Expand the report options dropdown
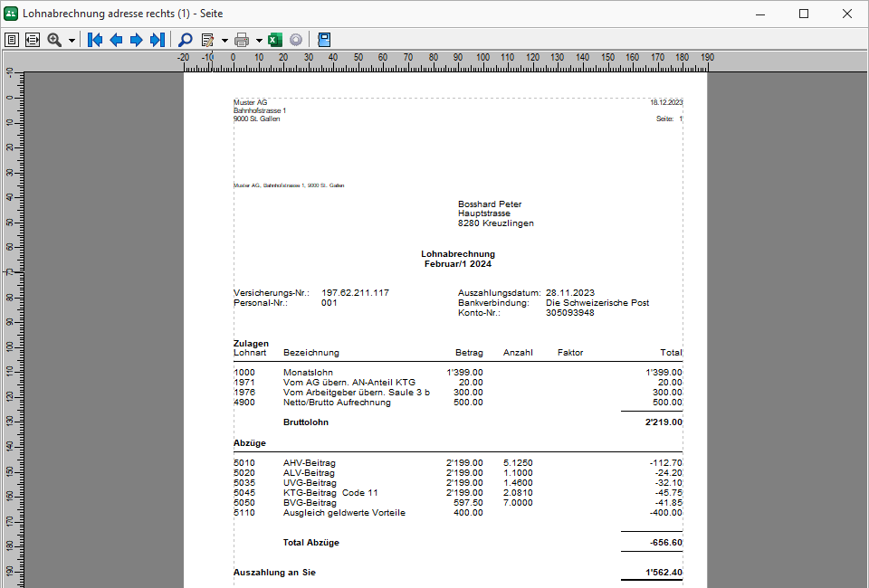 [224, 39]
